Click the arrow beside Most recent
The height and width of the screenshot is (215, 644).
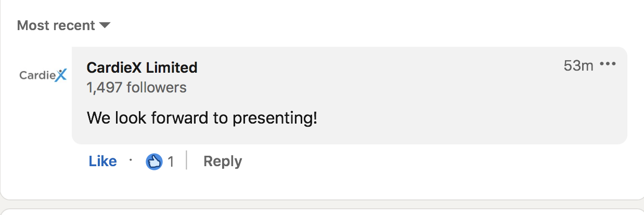(x=105, y=25)
